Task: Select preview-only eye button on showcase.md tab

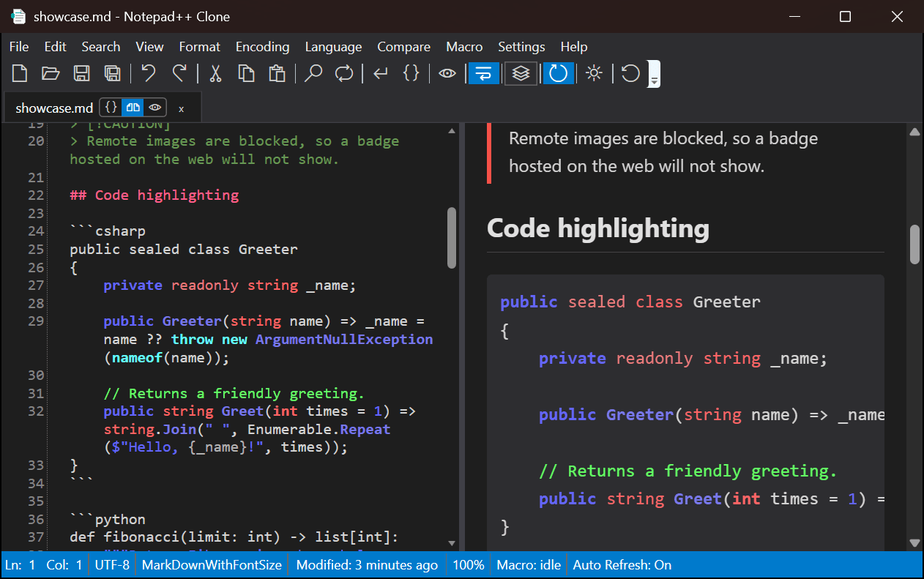Action: click(155, 108)
